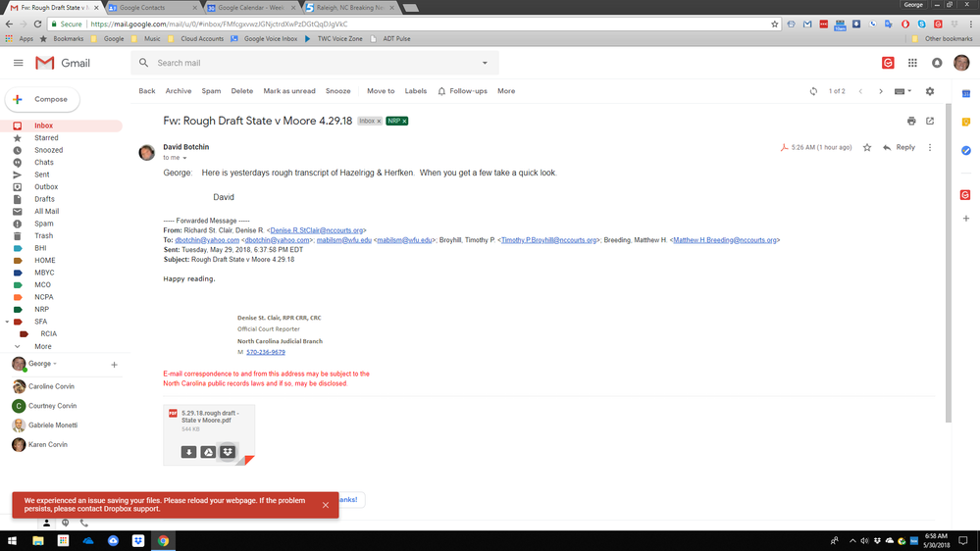Viewport: 980px width, 551px height.
Task: Open the Move to menu
Action: point(381,91)
